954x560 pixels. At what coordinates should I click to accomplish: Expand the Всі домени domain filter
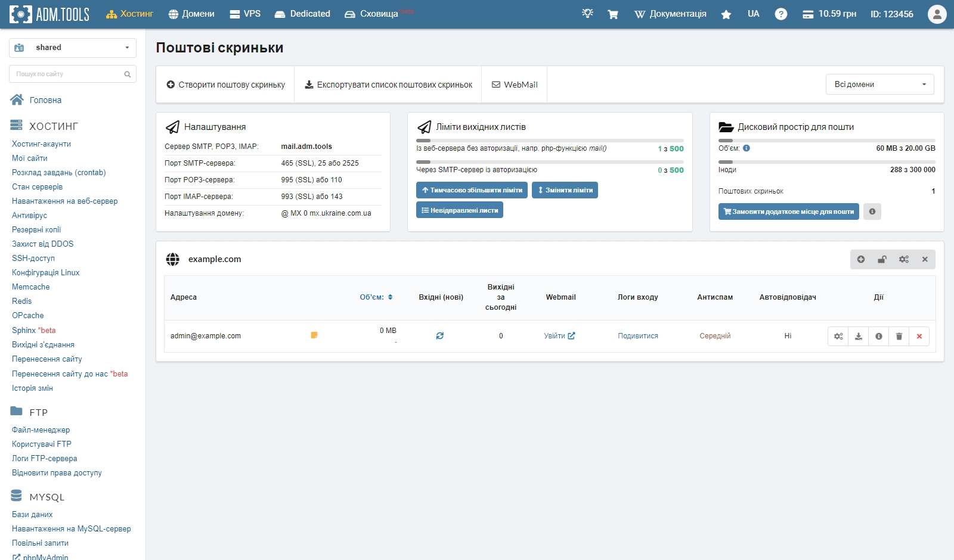[879, 85]
